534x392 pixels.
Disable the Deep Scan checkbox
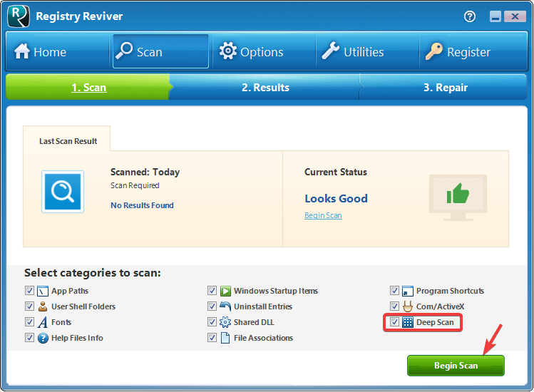pyautogui.click(x=394, y=322)
